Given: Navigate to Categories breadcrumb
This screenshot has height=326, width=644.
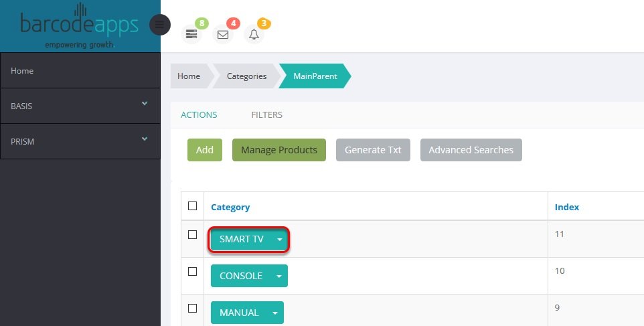Looking at the screenshot, I should tap(246, 76).
